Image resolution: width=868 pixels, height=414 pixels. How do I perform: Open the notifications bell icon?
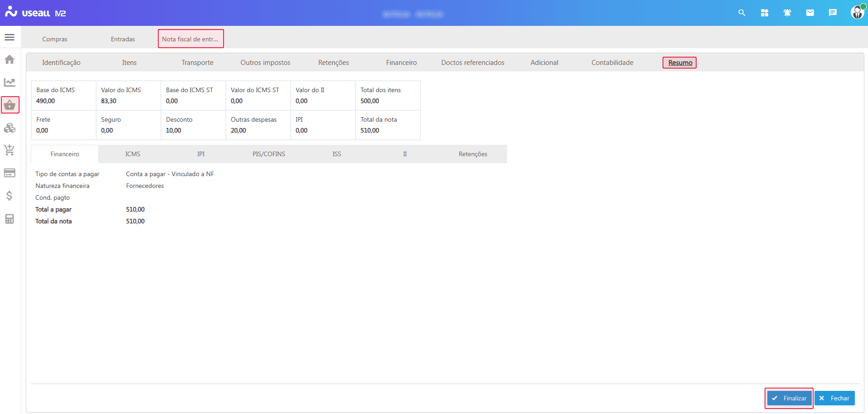pos(787,13)
